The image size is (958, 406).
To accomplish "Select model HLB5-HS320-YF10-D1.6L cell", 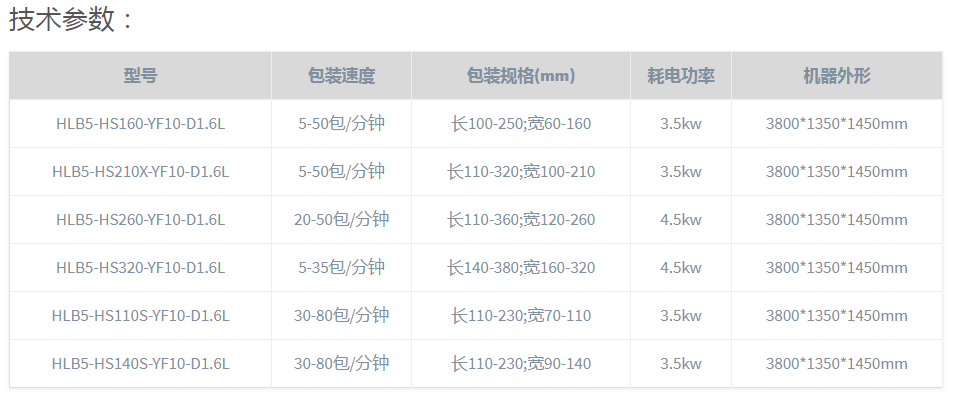I will pos(141,267).
